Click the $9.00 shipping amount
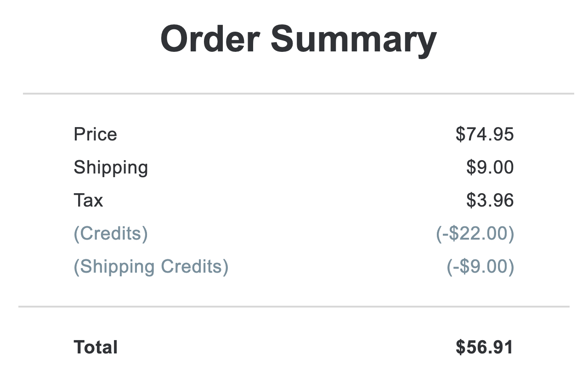This screenshot has width=588, height=392. click(490, 168)
